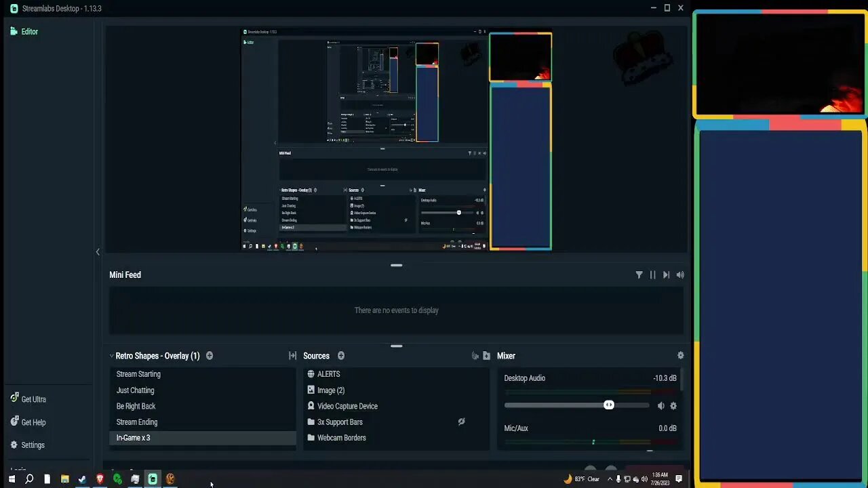The width and height of the screenshot is (868, 488).
Task: Click the Get Ultra sidebar item
Action: (28, 399)
